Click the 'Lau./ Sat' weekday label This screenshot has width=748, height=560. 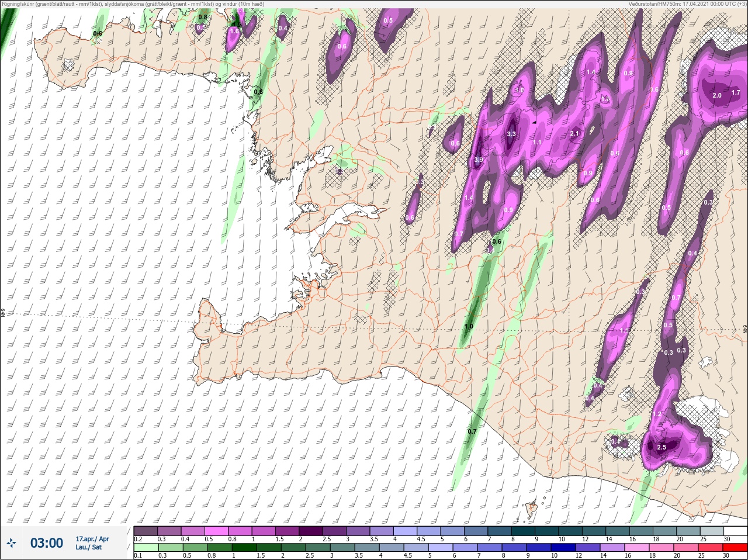[x=88, y=547]
